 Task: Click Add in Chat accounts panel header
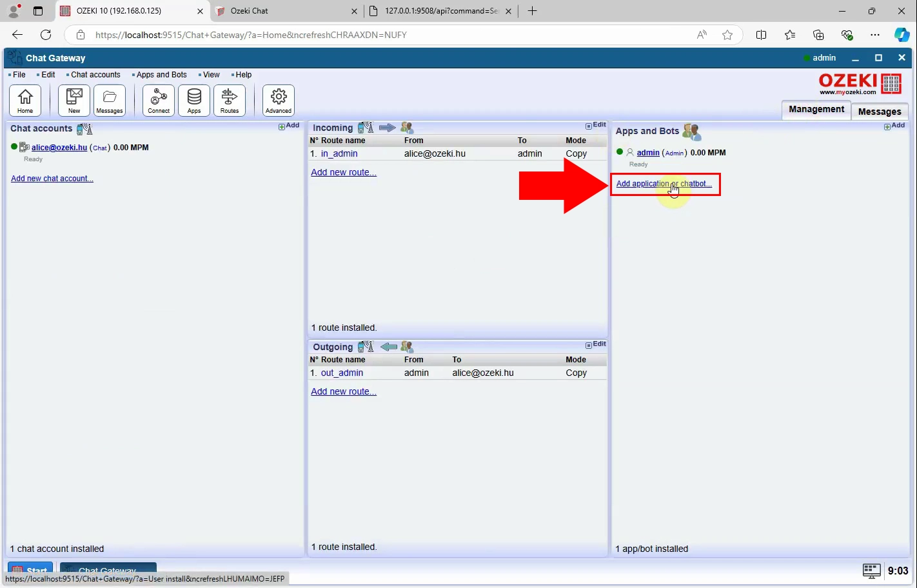point(289,126)
